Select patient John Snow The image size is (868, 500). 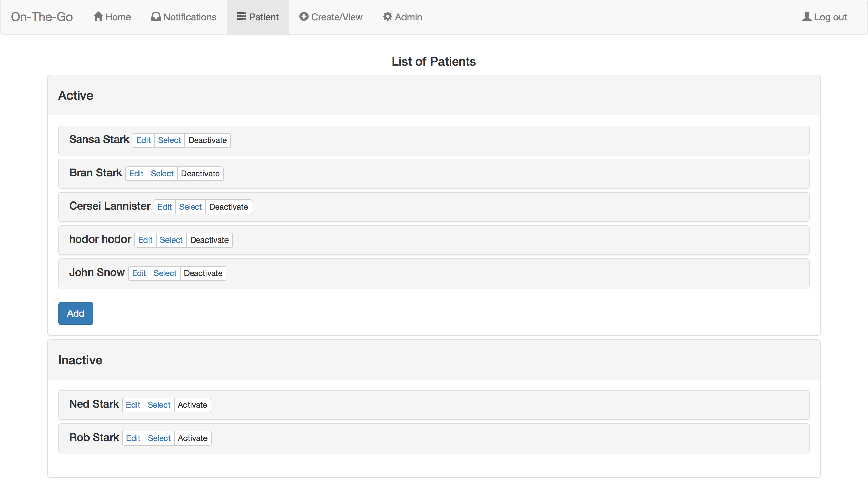click(x=165, y=273)
